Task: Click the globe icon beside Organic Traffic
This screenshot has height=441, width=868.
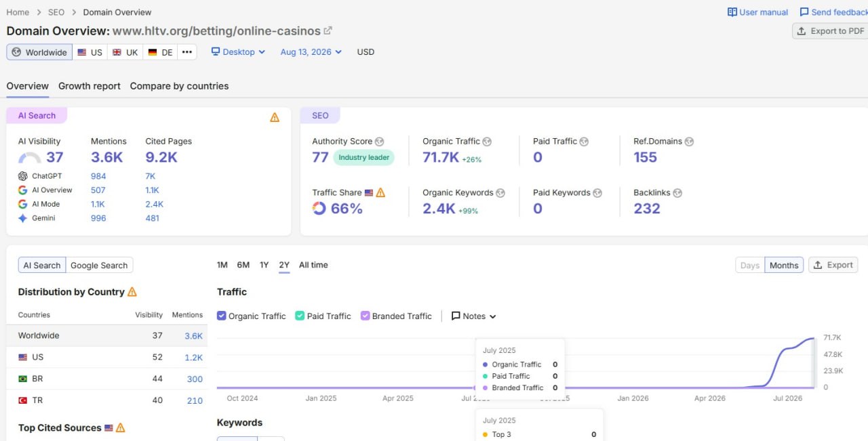Action: point(487,142)
